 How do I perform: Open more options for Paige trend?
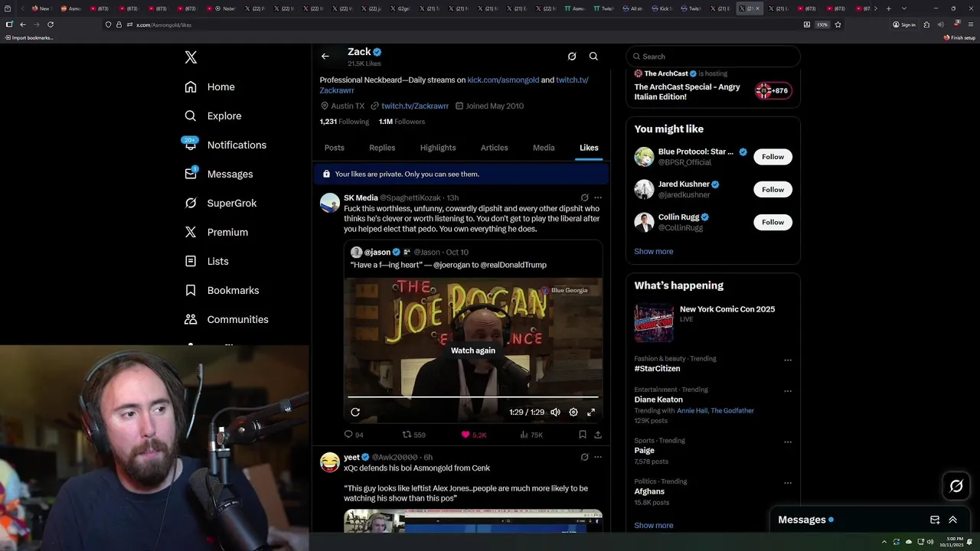tap(788, 442)
